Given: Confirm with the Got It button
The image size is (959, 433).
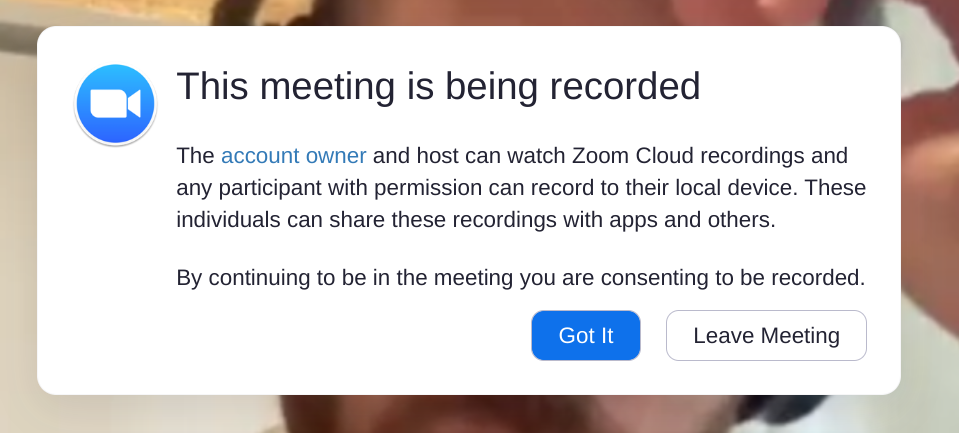Looking at the screenshot, I should 585,335.
